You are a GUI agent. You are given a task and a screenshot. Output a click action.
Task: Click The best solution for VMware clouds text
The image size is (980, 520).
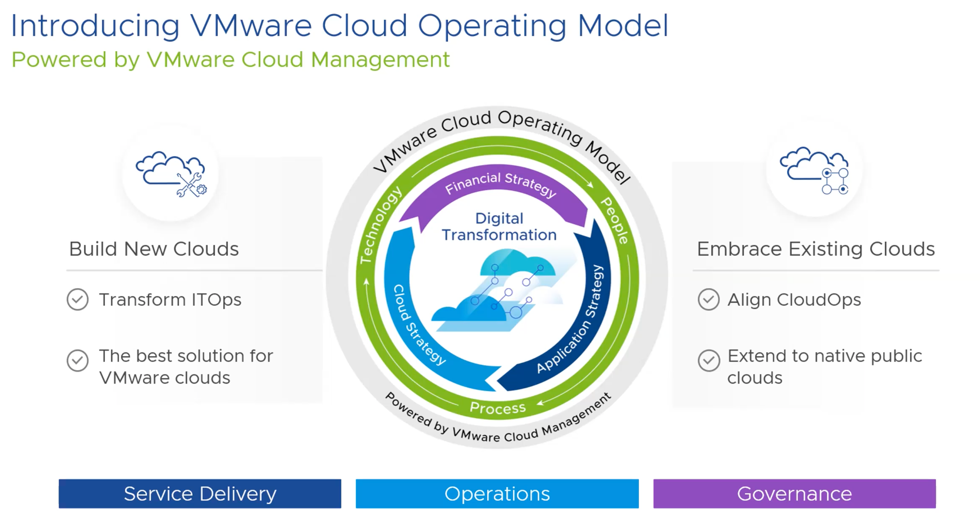point(186,367)
